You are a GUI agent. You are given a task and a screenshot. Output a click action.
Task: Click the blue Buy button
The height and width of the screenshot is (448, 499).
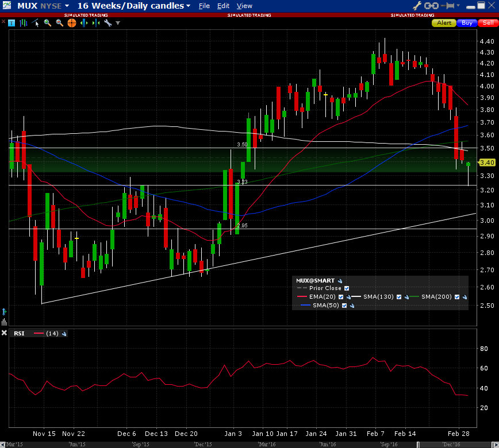(467, 23)
